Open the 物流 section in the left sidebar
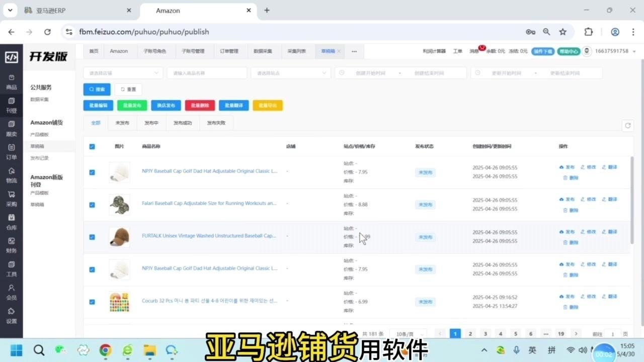The height and width of the screenshot is (362, 644). [x=11, y=175]
